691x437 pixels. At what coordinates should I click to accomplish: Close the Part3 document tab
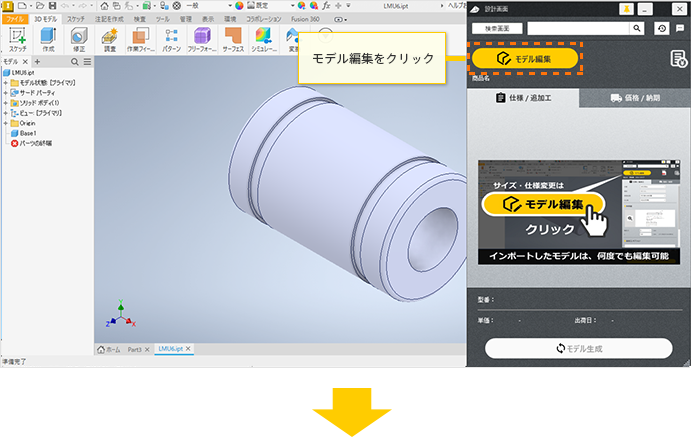pos(147,349)
